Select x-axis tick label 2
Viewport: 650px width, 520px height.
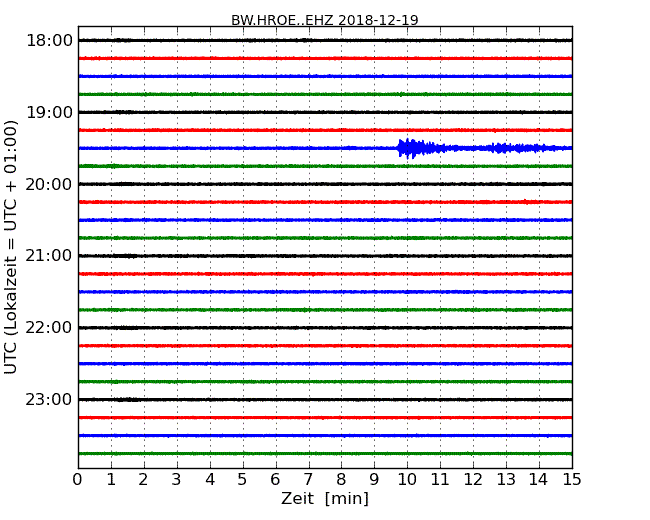coord(143,480)
